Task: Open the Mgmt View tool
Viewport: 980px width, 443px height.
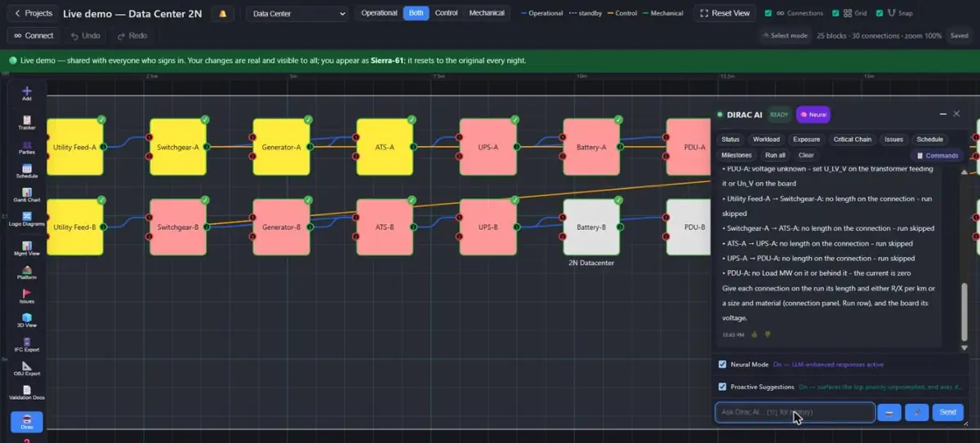Action: 27,248
